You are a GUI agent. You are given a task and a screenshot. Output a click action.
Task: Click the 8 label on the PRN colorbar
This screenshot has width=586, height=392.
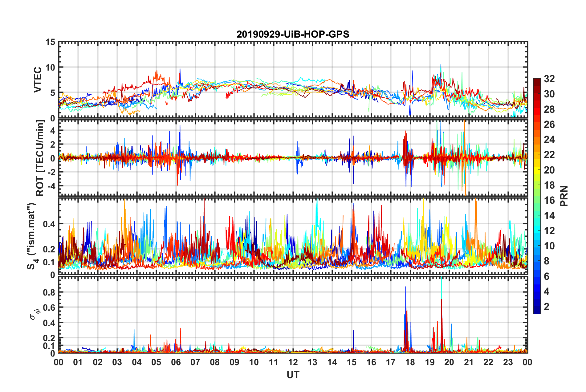click(547, 261)
